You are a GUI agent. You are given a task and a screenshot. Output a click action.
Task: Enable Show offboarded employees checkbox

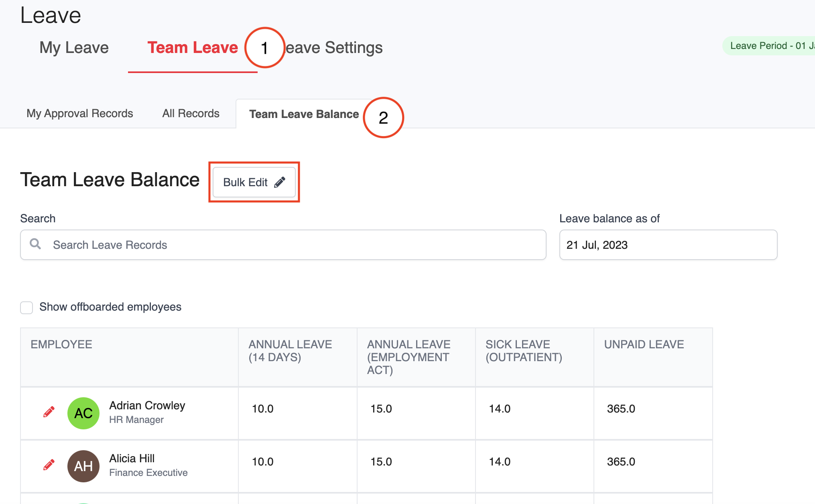[26, 308]
